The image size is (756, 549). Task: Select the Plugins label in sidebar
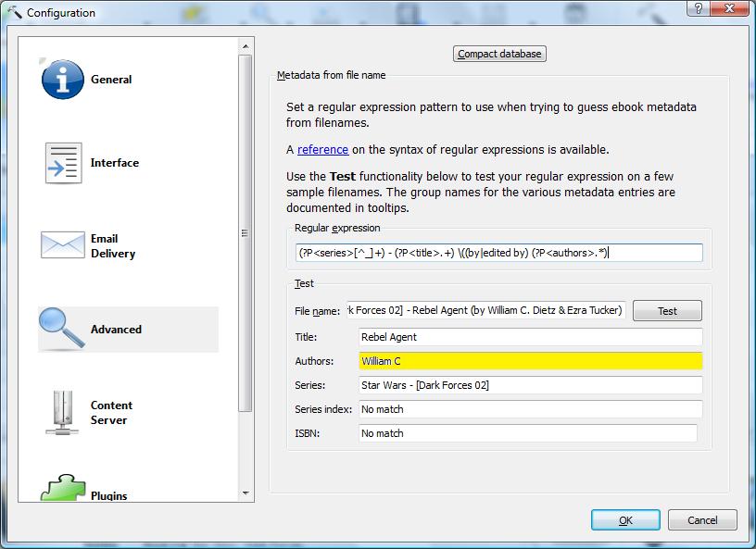pos(109,495)
